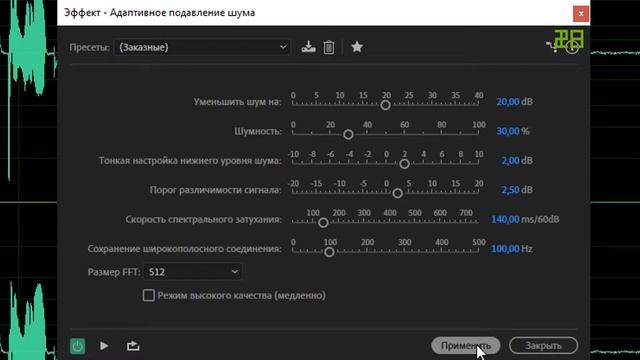Close the effect dialog with X
Image resolution: width=640 pixels, height=360 pixels.
tap(581, 13)
